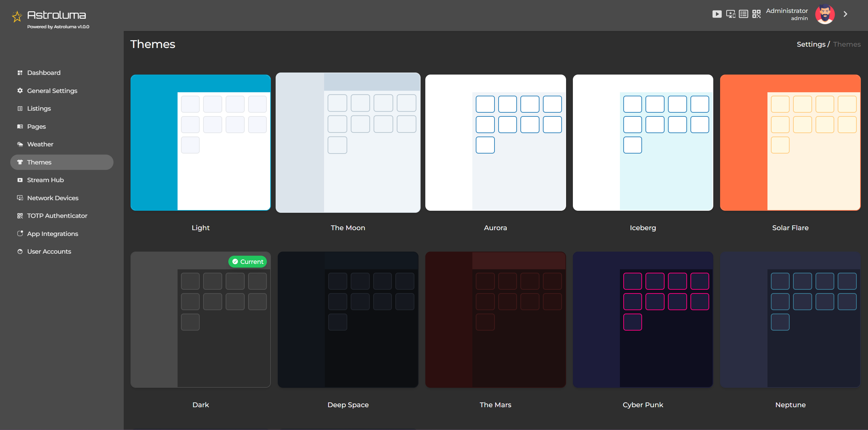Viewport: 868px width, 430px height.
Task: Click the Stream Hub play icon in the header
Action: 717,14
